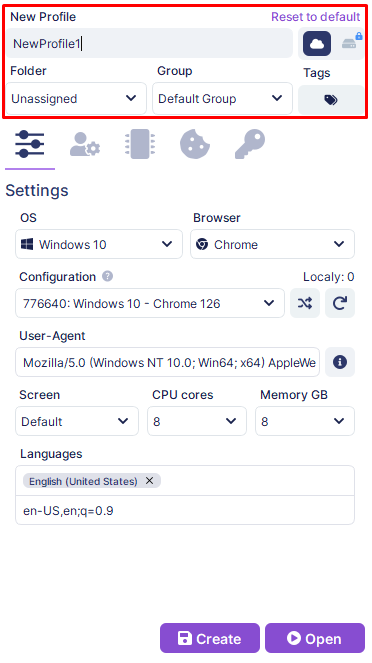The height and width of the screenshot is (663, 372).
Task: Expand the Default Group dropdown
Action: pos(222,99)
